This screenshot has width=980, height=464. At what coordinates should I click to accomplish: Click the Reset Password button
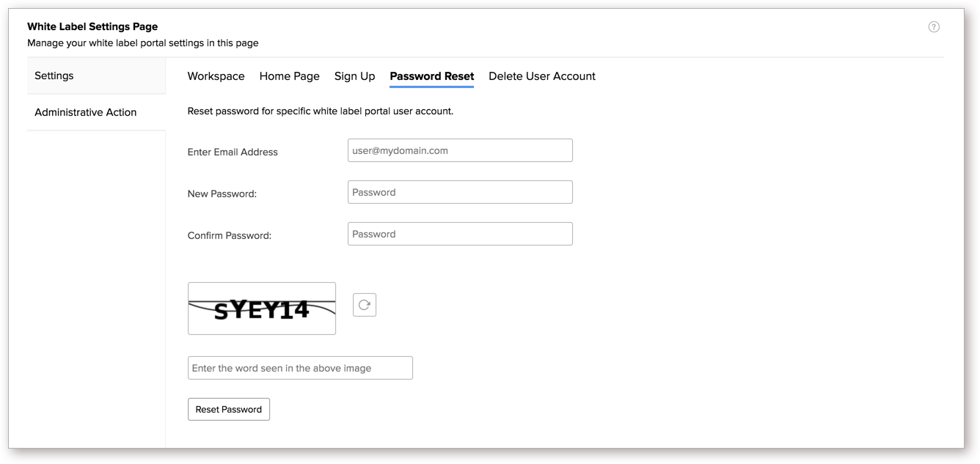tap(228, 409)
